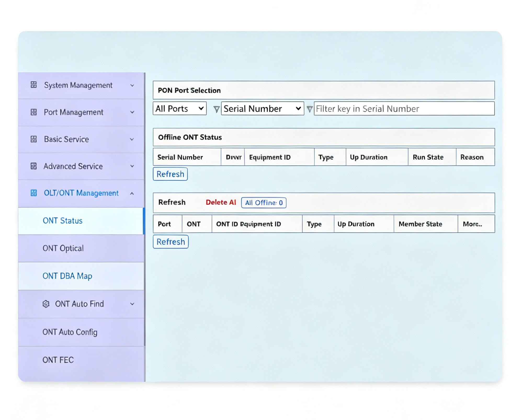
Task: Click the blue OLT/ONT Management icon
Action: point(33,193)
